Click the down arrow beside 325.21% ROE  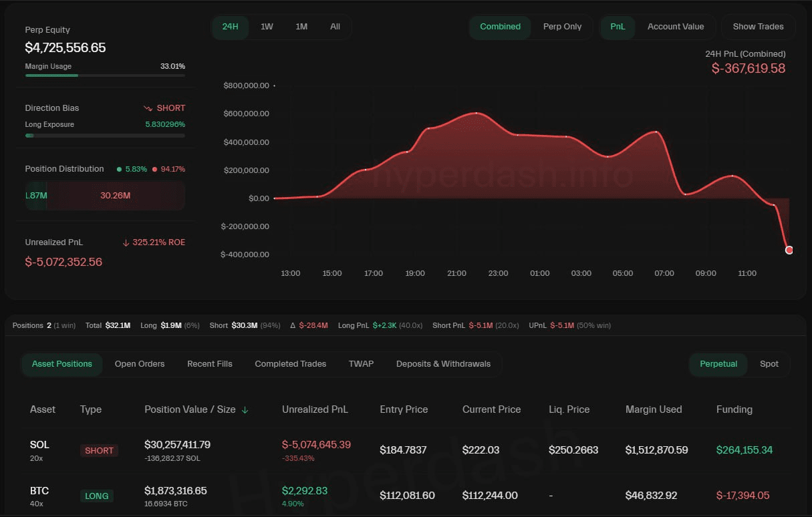click(126, 242)
